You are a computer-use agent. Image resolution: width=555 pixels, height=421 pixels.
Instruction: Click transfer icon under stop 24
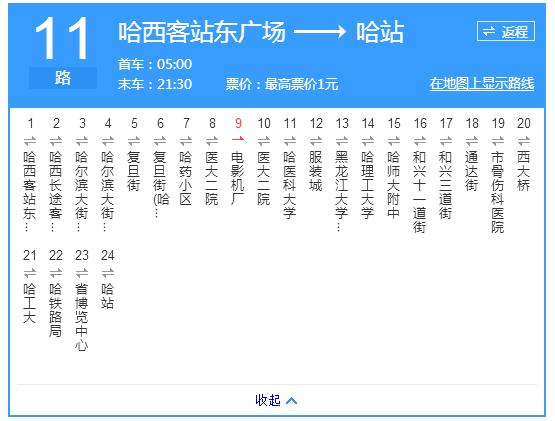coord(108,273)
